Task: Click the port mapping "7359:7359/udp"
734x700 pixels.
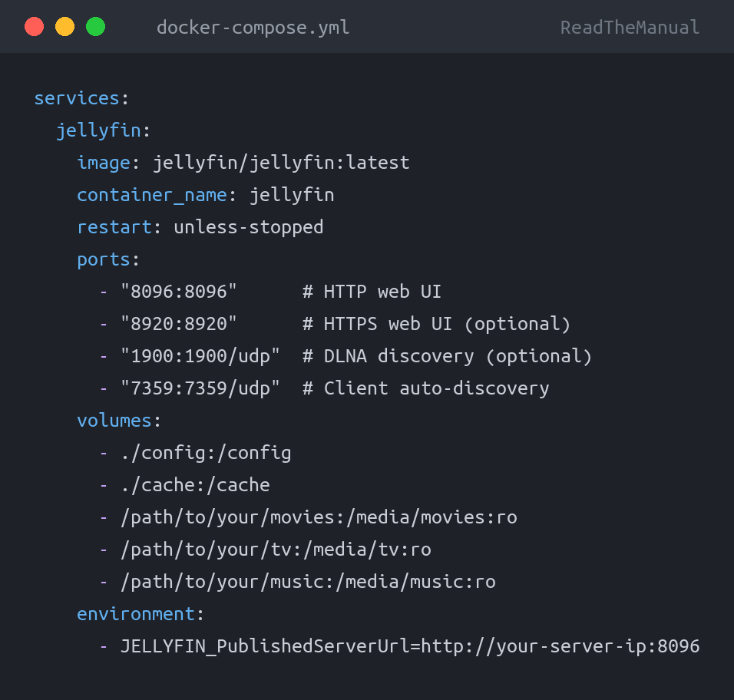Action: click(x=200, y=388)
